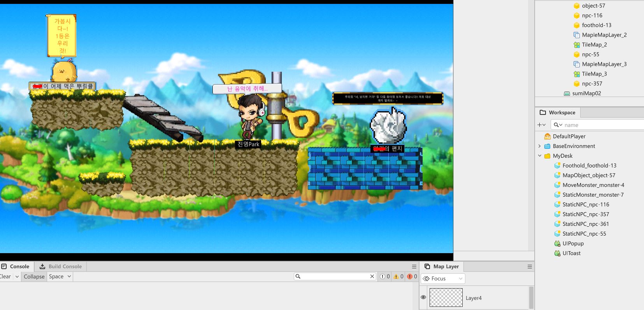Expand the BaseEnvironment folder

pos(539,146)
